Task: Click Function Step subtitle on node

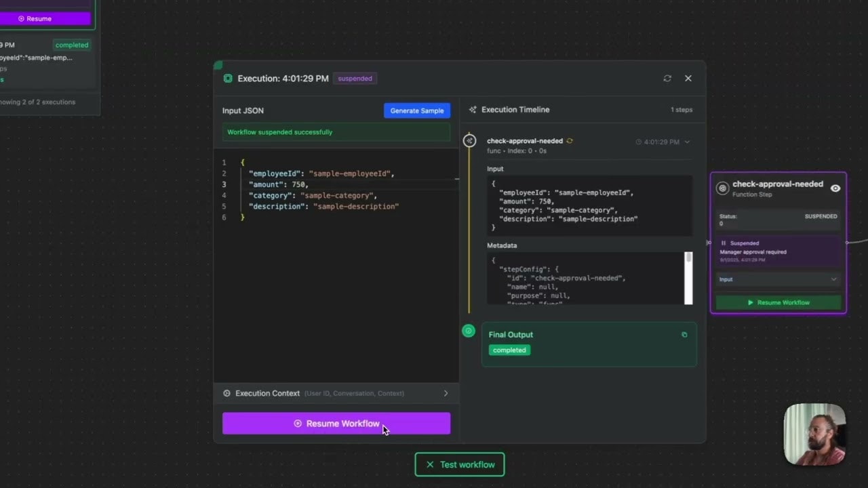Action: 753,195
